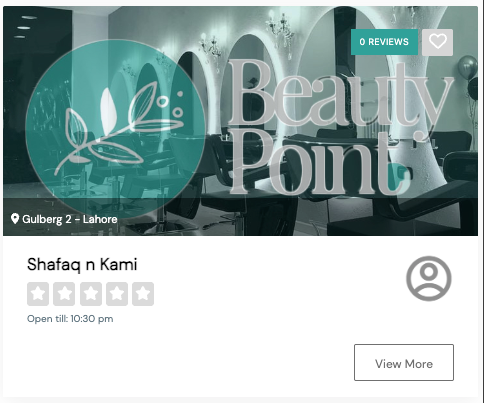Click the heart favorite icon
484x403 pixels.
pos(437,42)
